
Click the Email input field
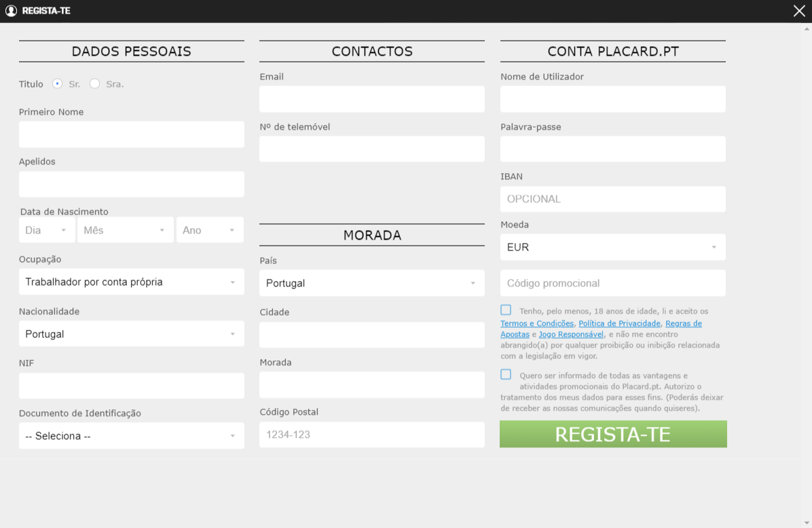tap(371, 99)
